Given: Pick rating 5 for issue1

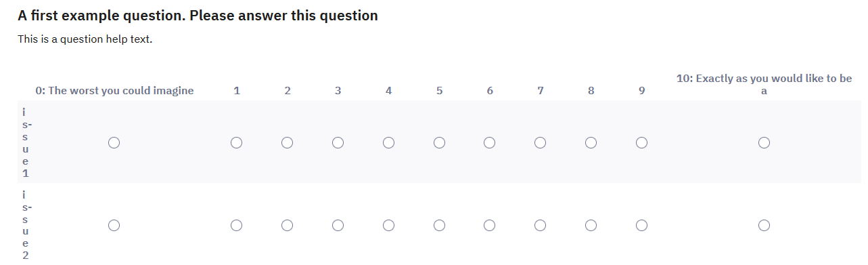Looking at the screenshot, I should 439,142.
